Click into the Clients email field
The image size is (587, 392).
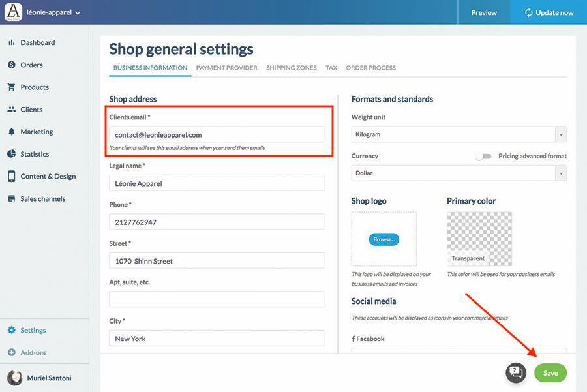pyautogui.click(x=217, y=134)
